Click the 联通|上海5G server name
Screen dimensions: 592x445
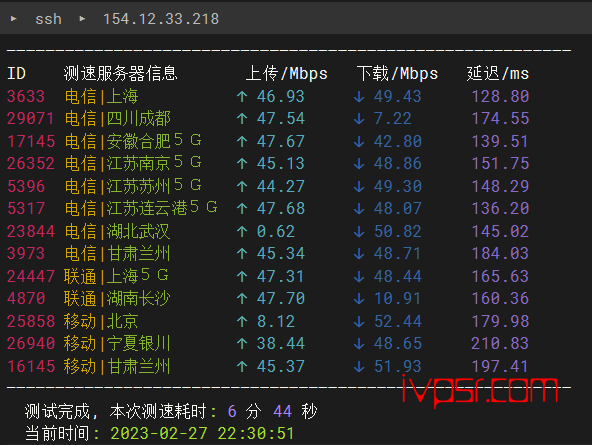coord(116,276)
